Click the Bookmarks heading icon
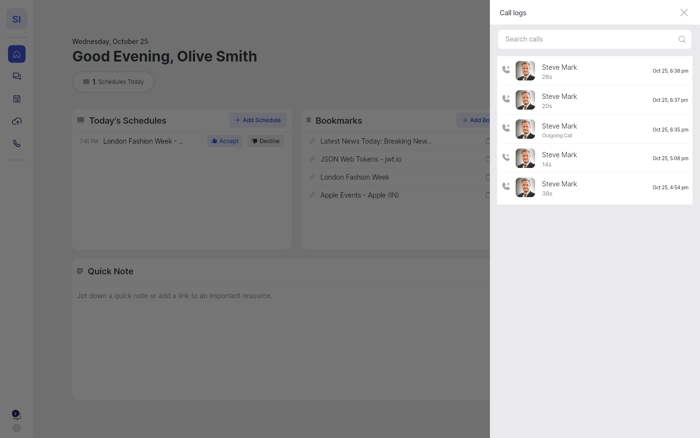 coord(308,120)
